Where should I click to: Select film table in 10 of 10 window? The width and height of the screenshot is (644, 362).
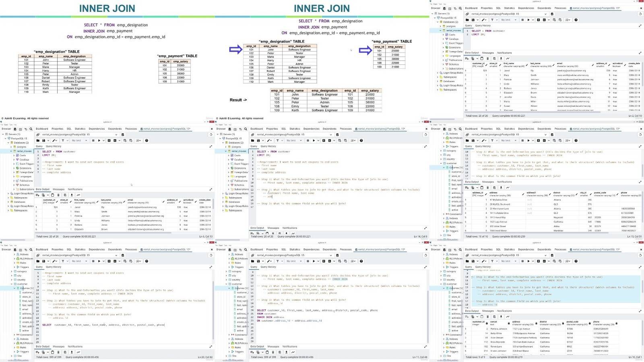tap(449, 236)
